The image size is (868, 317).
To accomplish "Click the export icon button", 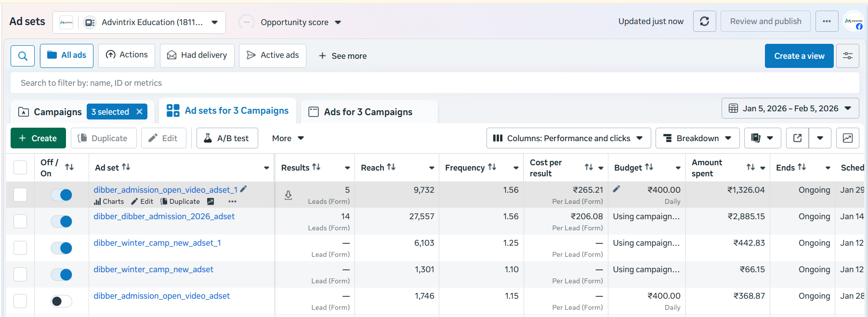I will [x=797, y=138].
